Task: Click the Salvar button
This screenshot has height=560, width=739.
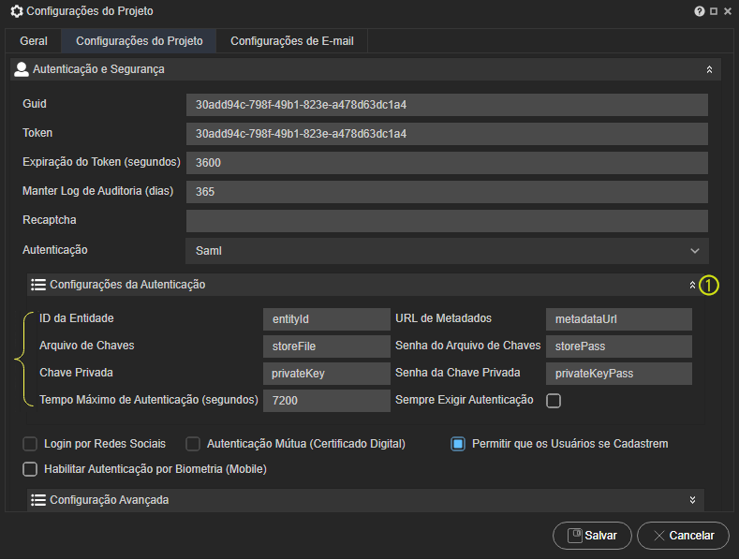Action: [x=592, y=536]
